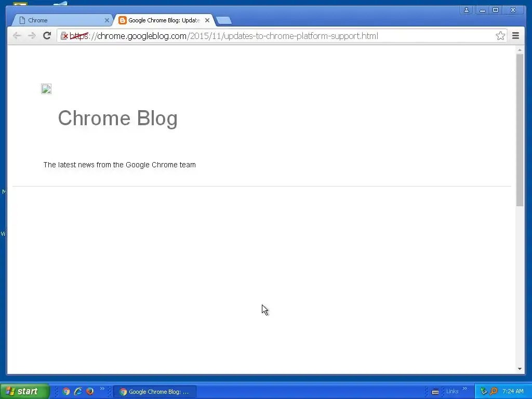The image size is (532, 399).
Task: Bookmark this page with the star icon
Action: 500,36
